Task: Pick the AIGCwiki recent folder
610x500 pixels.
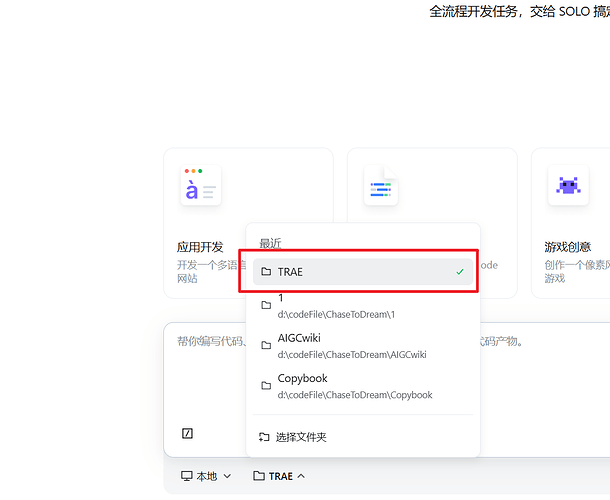Action: point(363,346)
